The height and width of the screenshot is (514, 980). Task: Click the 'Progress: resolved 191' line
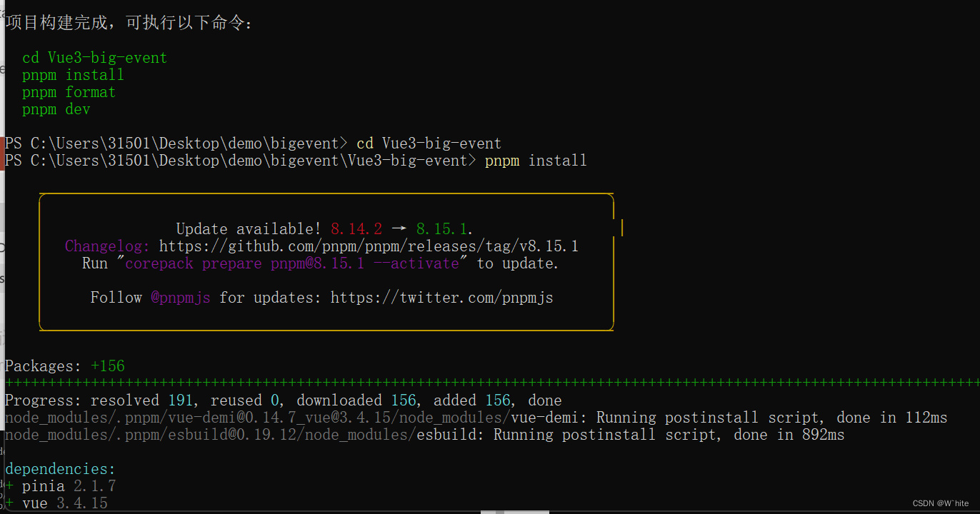pyautogui.click(x=284, y=400)
